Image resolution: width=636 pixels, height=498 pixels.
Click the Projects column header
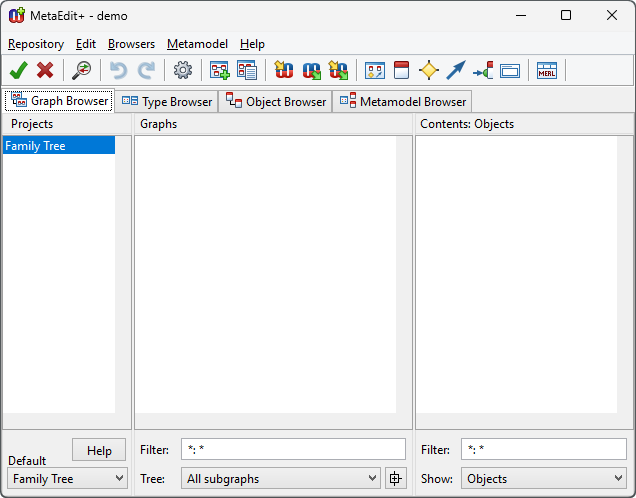pos(67,124)
